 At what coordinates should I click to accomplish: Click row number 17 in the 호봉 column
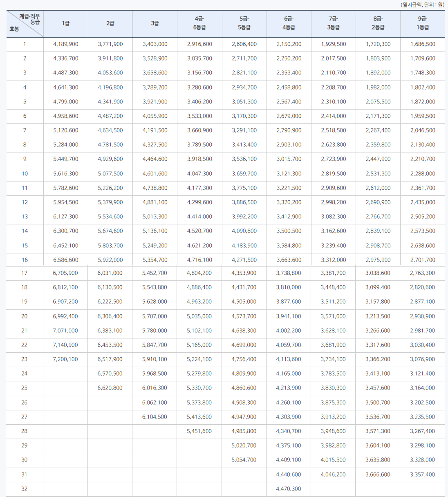[x=25, y=273]
